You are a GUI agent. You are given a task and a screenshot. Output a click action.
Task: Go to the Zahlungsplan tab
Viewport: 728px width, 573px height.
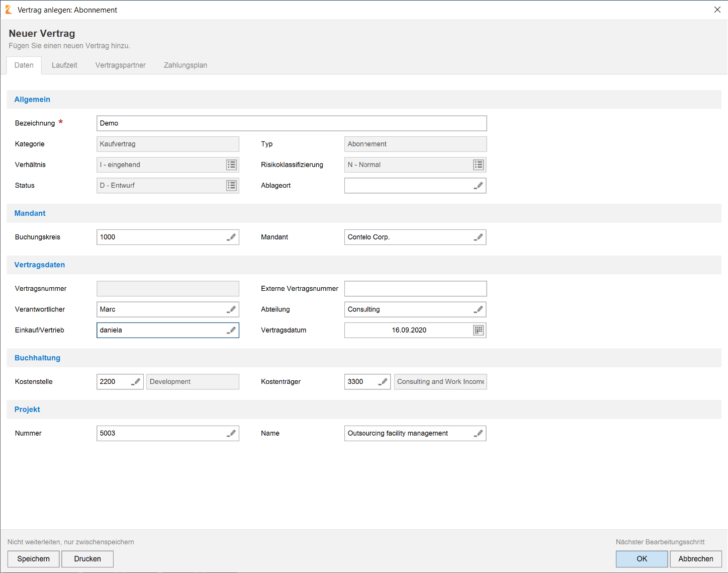tap(186, 65)
